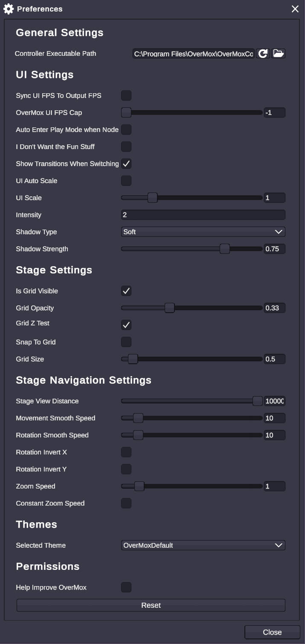The width and height of the screenshot is (305, 644).
Task: Click the reload icon beside Controller Executable Path
Action: point(263,53)
